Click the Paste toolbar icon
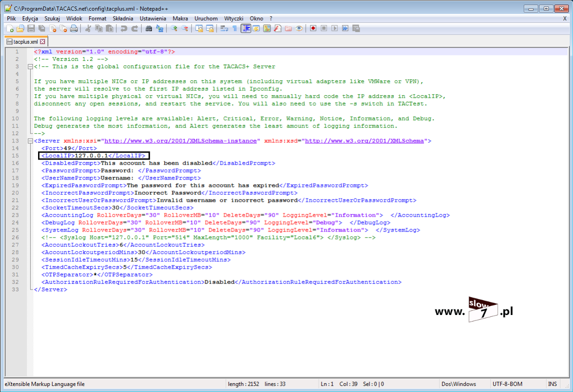This screenshot has width=573, height=392. [109, 28]
